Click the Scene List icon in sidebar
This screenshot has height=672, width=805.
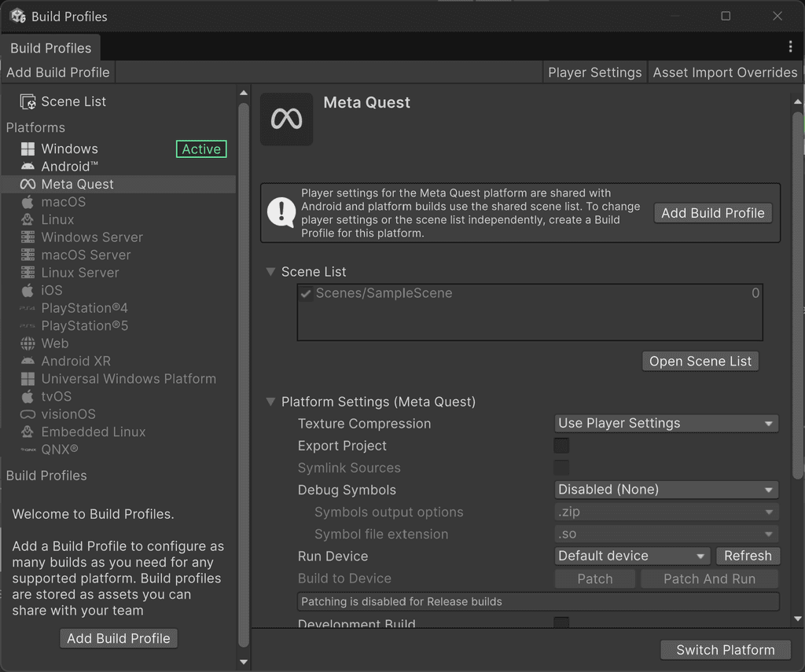pos(28,101)
